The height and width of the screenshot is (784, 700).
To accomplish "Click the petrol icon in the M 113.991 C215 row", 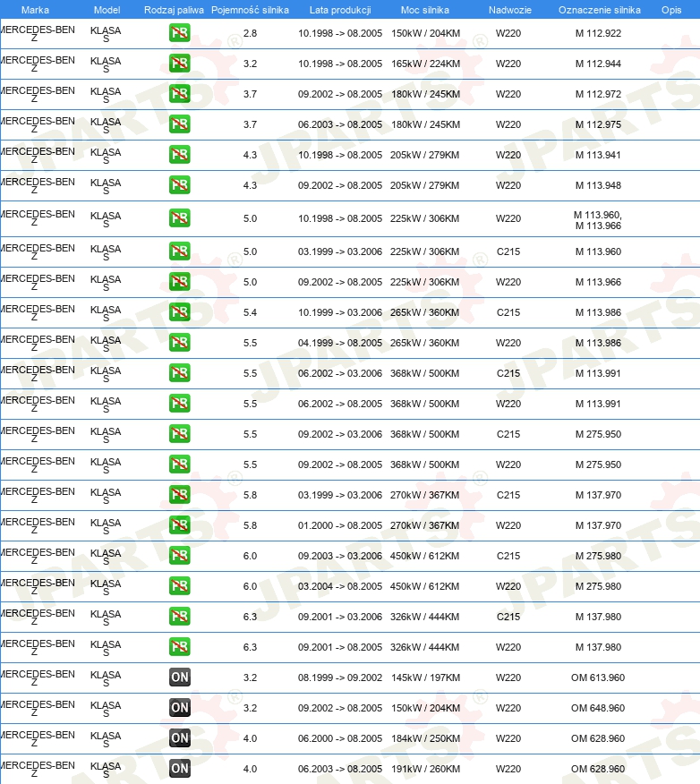I will point(180,373).
